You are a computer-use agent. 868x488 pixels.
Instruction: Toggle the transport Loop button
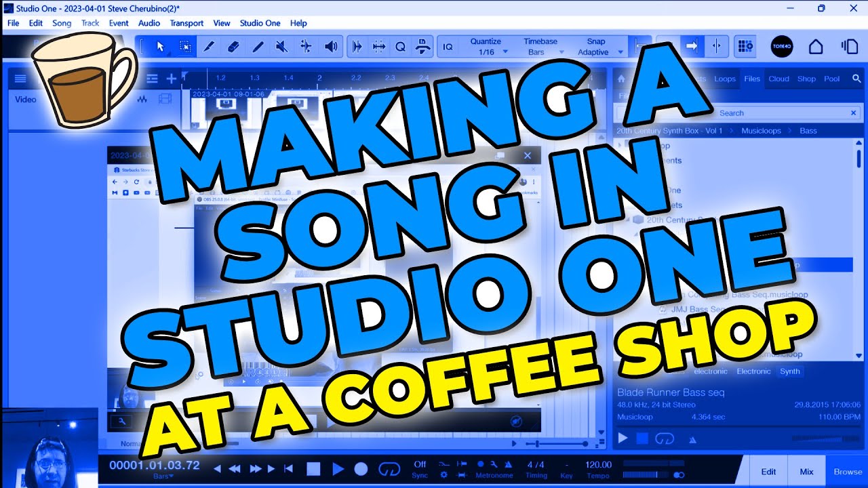(x=389, y=468)
